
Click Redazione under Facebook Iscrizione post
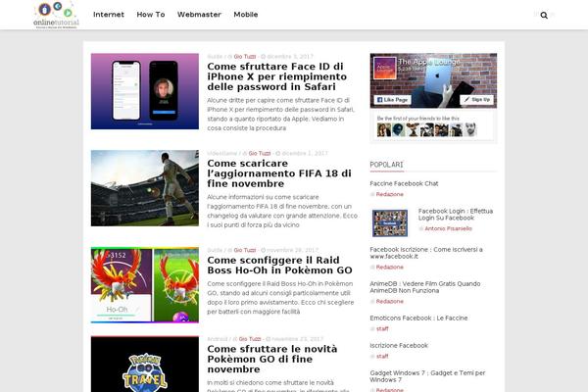(x=390, y=268)
